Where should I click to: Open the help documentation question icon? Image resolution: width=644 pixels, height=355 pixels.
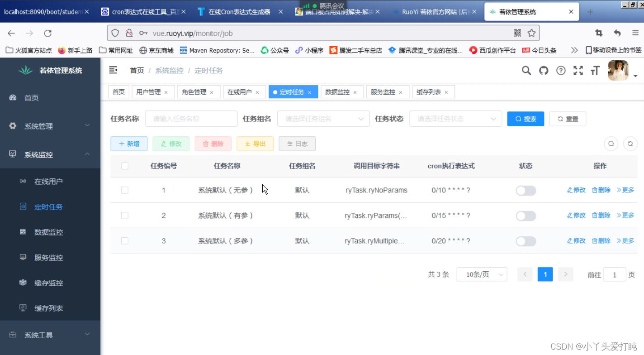coord(561,70)
